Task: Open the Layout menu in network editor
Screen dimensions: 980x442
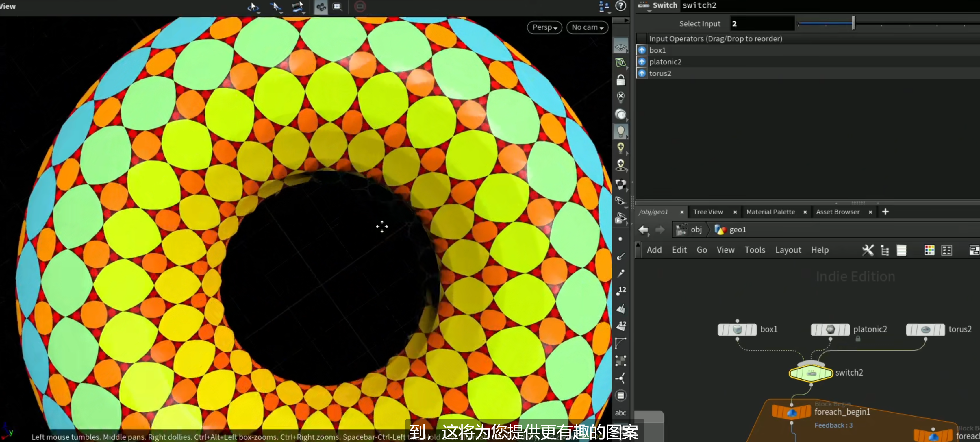Action: 788,250
